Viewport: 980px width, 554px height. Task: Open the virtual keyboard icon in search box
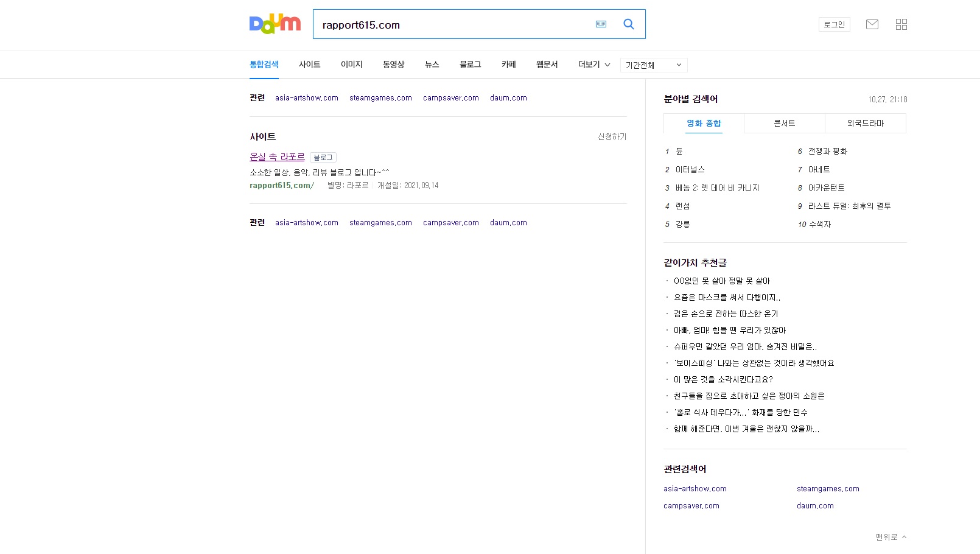601,24
